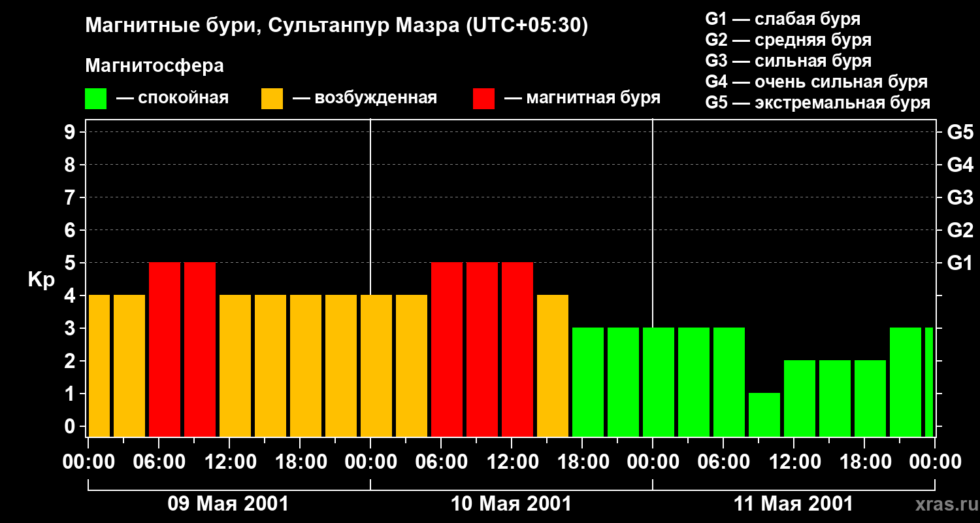Click the 'Kp' axis title
Image resolution: width=980 pixels, height=523 pixels.
click(x=41, y=279)
